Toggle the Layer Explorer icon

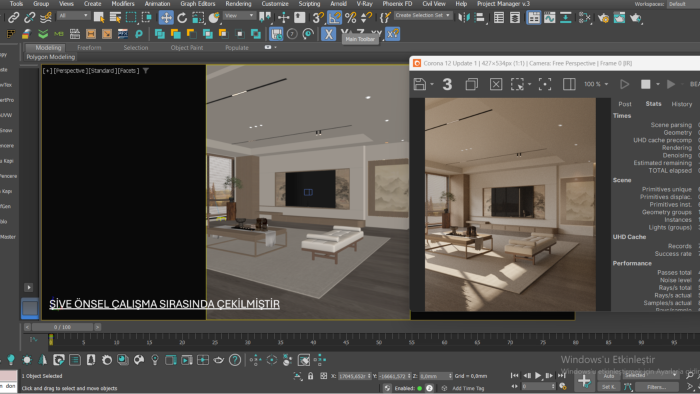(x=515, y=18)
